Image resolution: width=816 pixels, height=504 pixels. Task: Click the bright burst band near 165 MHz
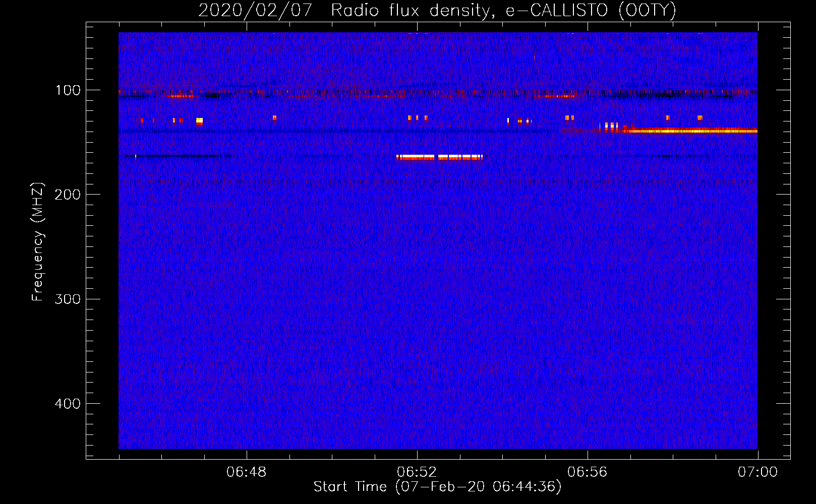tap(440, 157)
